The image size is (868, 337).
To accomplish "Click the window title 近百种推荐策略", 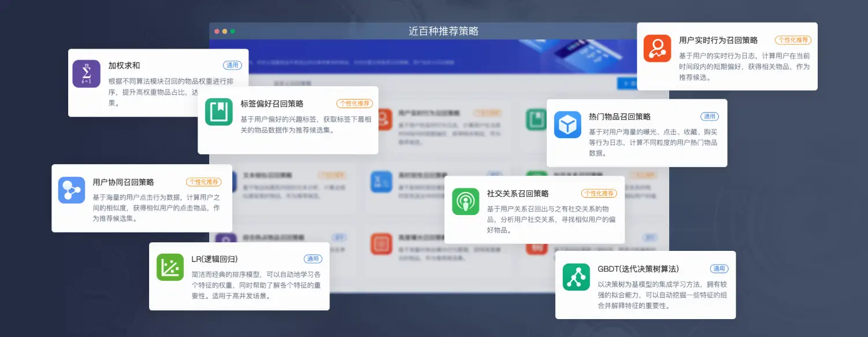I will (x=443, y=31).
